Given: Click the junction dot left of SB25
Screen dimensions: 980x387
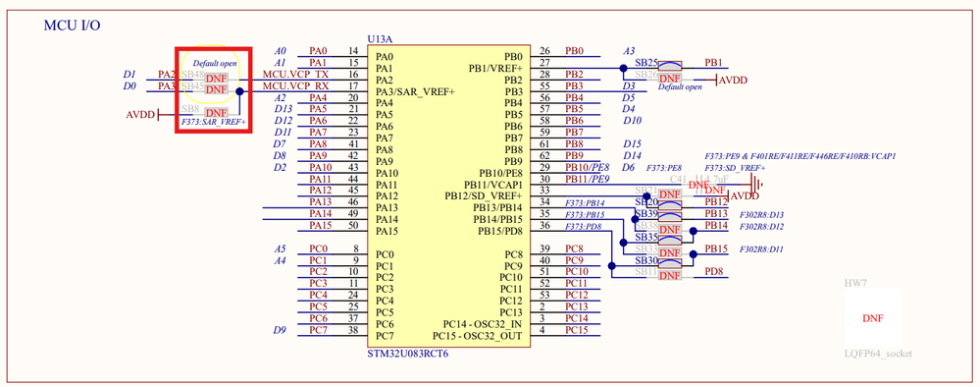Looking at the screenshot, I should [623, 68].
